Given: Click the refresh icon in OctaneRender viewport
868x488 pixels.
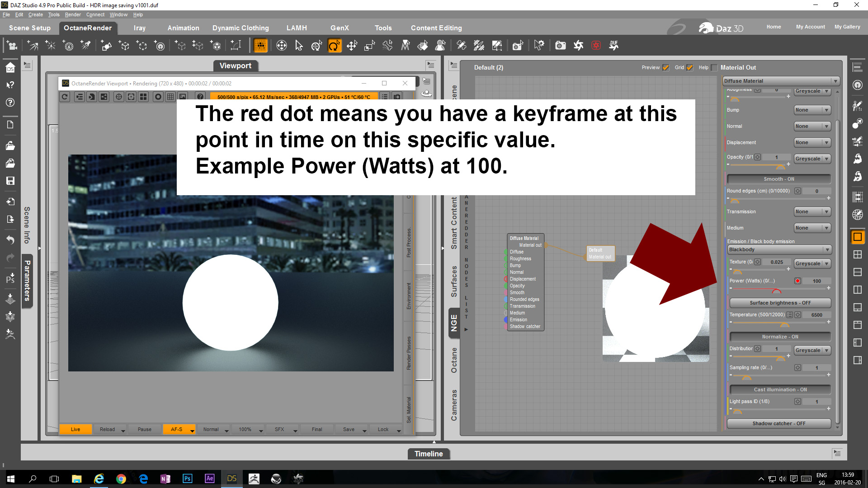Looking at the screenshot, I should 65,97.
